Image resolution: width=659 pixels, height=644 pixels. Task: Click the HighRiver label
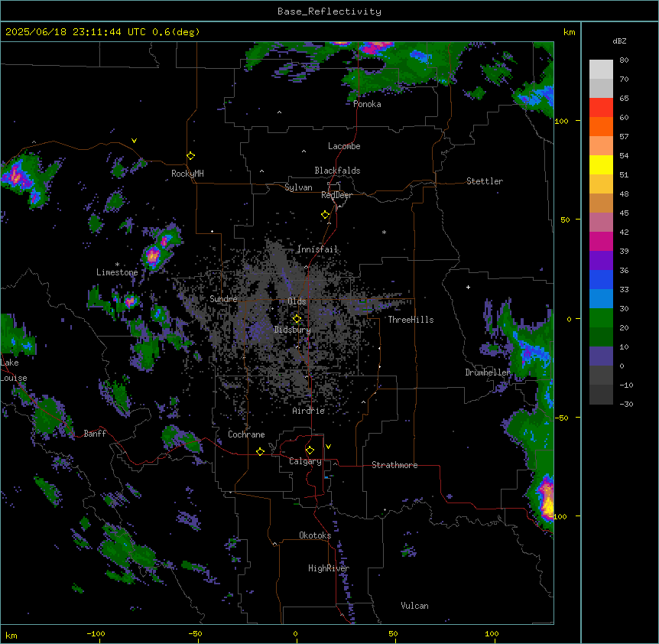[x=329, y=568]
